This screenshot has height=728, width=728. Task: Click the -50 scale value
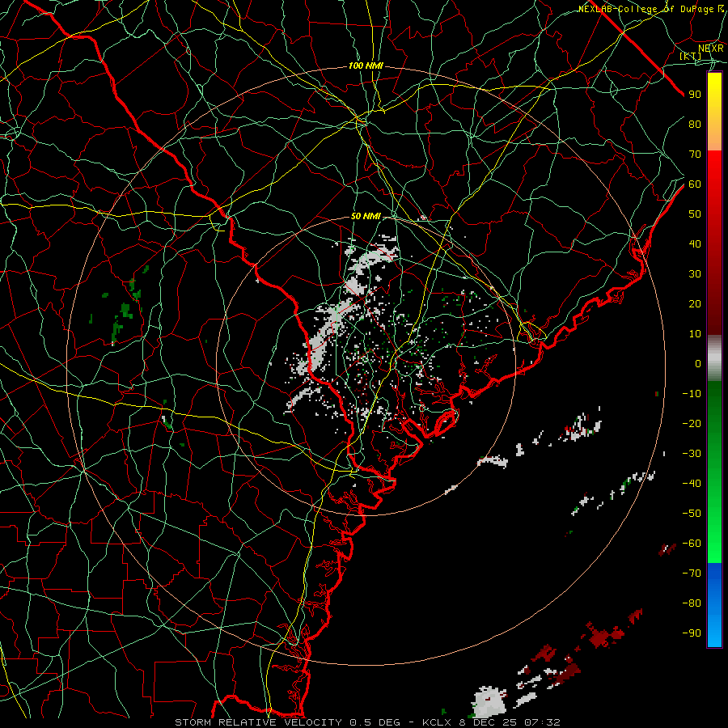coord(692,514)
